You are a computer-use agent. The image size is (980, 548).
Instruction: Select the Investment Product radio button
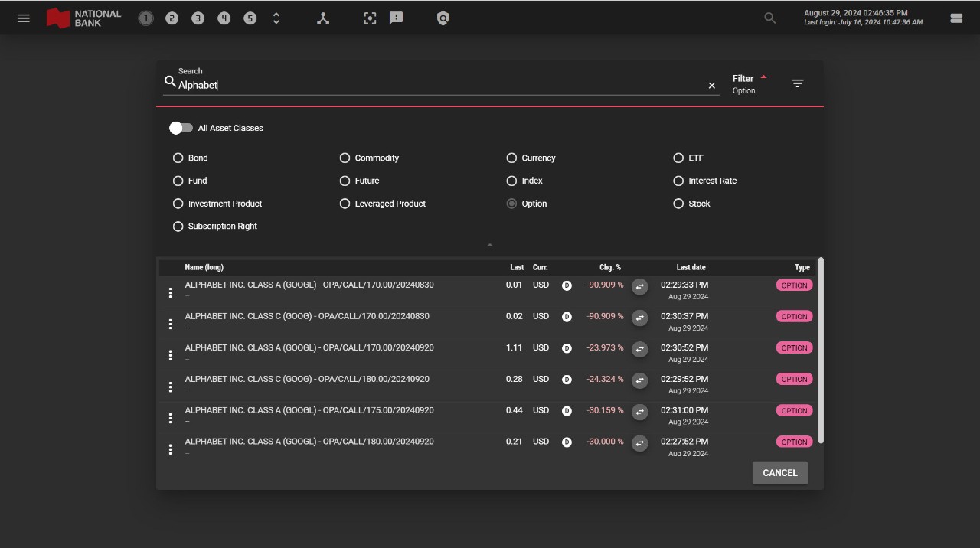[x=178, y=204]
